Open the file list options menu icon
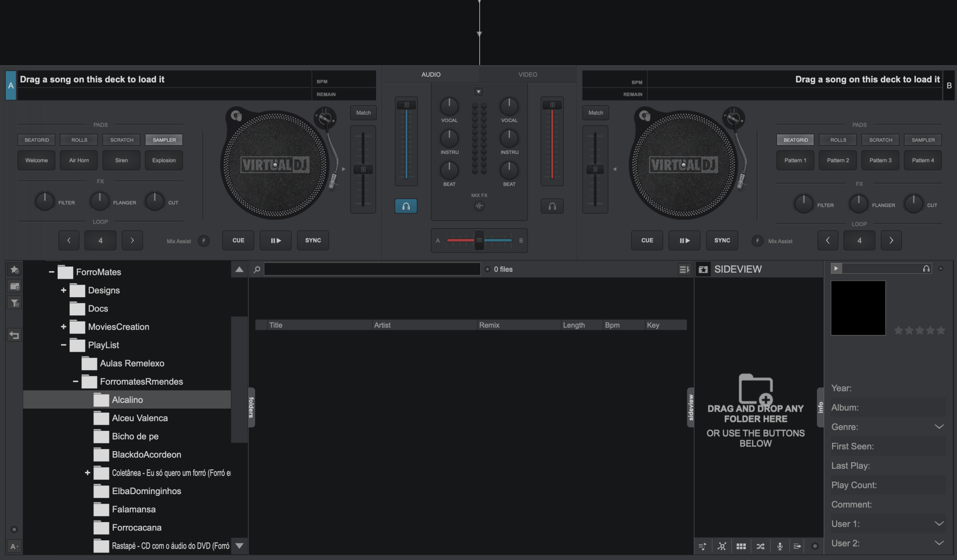Image resolution: width=957 pixels, height=560 pixels. pos(684,269)
